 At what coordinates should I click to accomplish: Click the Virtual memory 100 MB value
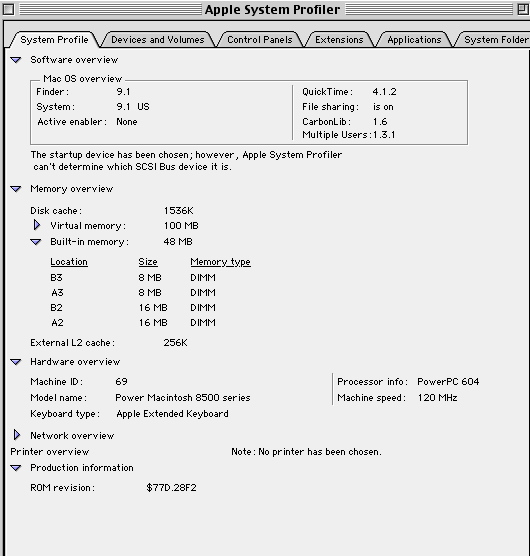click(181, 226)
